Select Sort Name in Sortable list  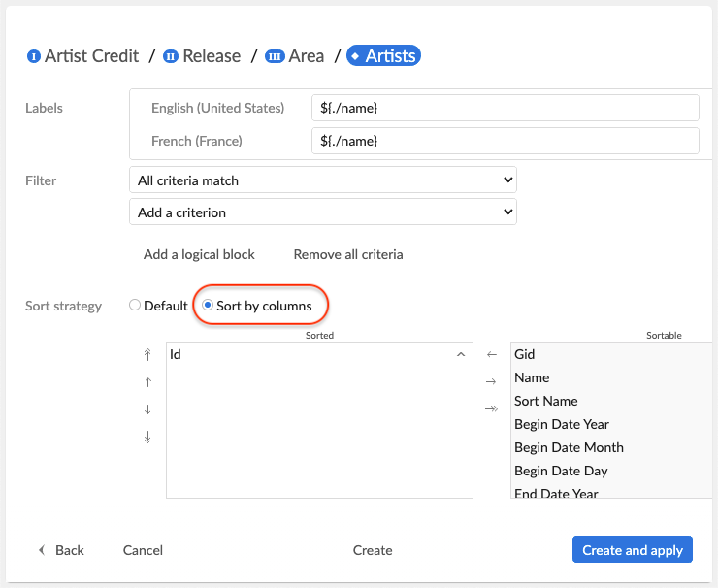point(546,401)
